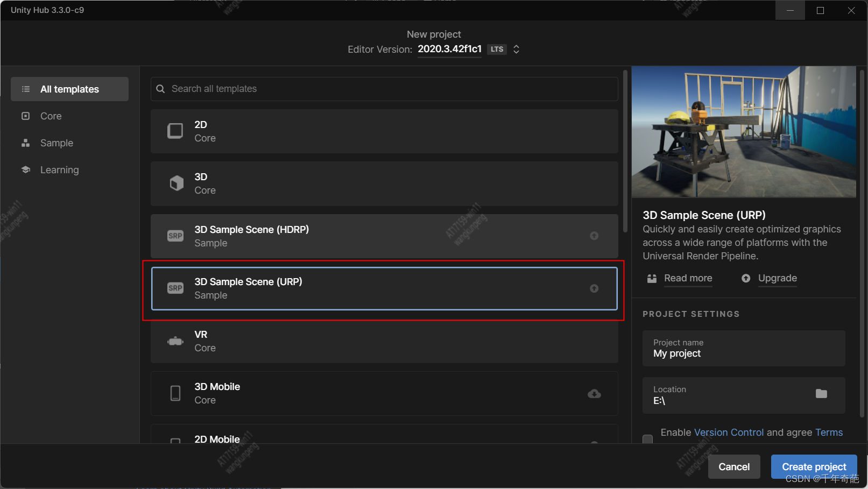Click the Editor Version 2020.3.42f1c1 text

(449, 49)
